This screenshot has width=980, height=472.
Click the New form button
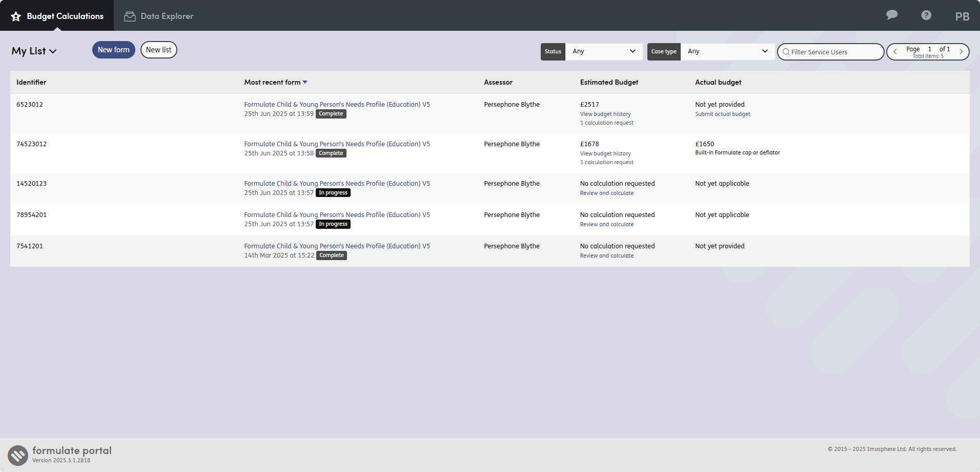(x=114, y=50)
